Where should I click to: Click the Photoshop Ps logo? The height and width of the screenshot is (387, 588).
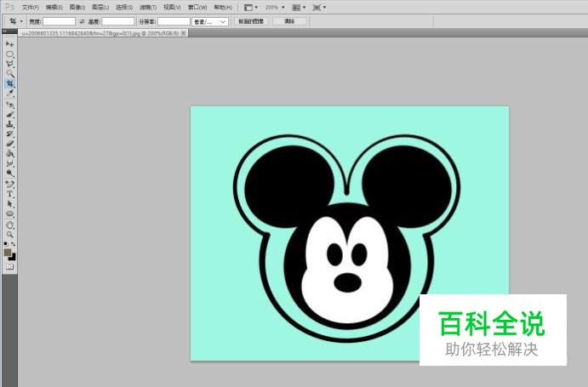click(x=9, y=7)
